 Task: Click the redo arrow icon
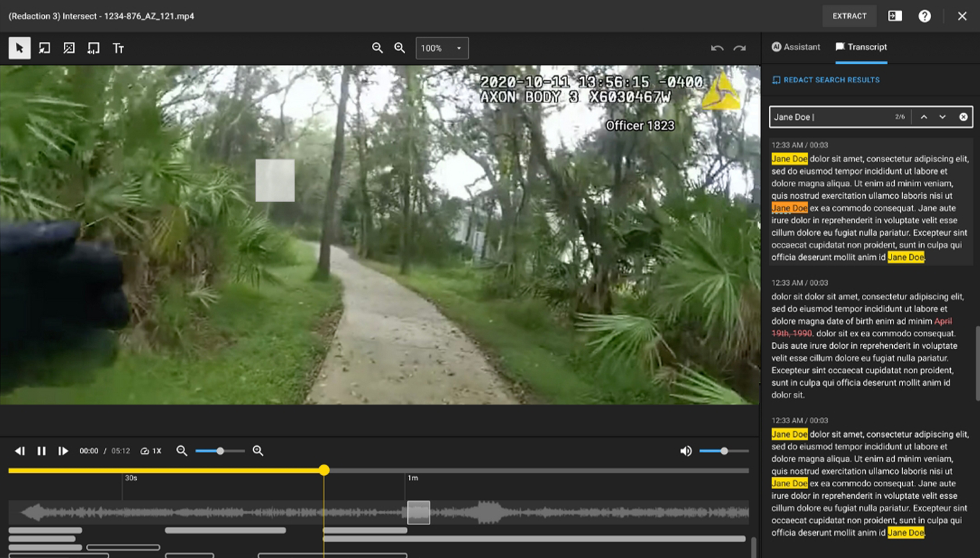[x=739, y=48]
